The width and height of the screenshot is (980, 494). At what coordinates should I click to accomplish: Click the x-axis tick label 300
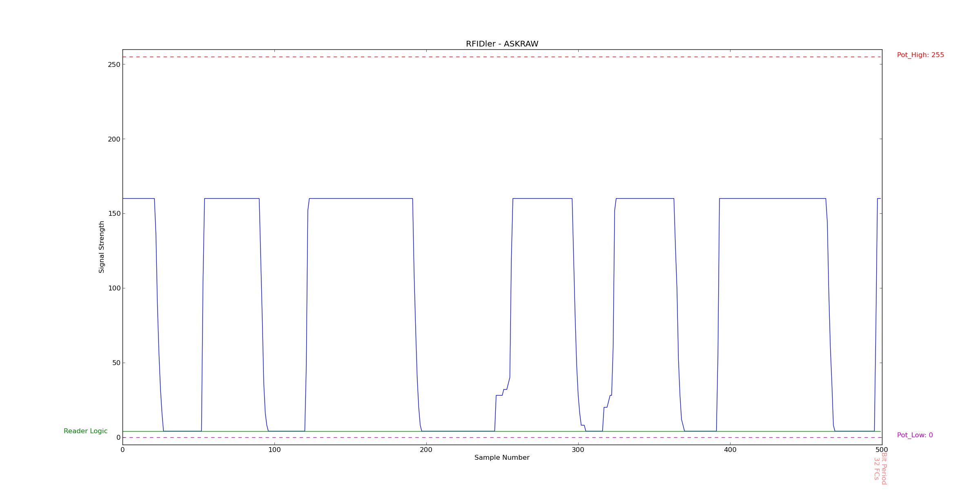(578, 450)
